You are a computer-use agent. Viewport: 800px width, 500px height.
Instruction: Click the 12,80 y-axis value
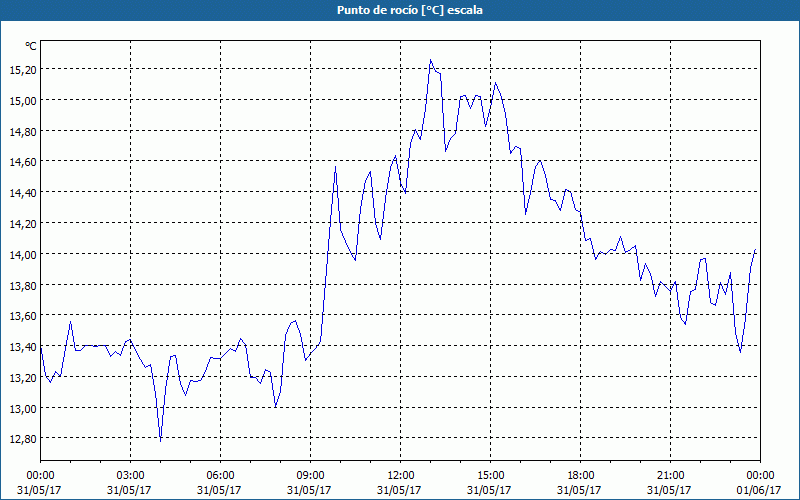tap(23, 439)
